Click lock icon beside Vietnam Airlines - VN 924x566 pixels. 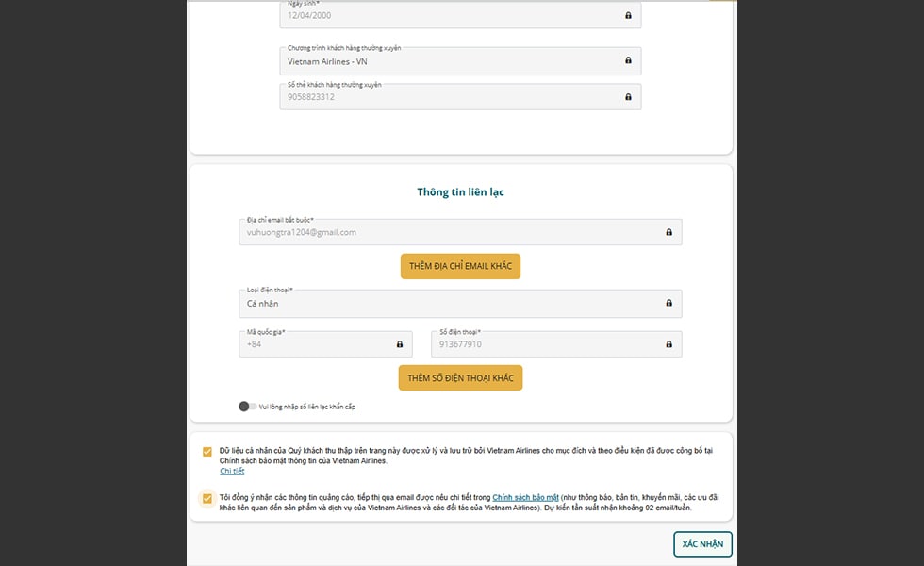pyautogui.click(x=628, y=60)
